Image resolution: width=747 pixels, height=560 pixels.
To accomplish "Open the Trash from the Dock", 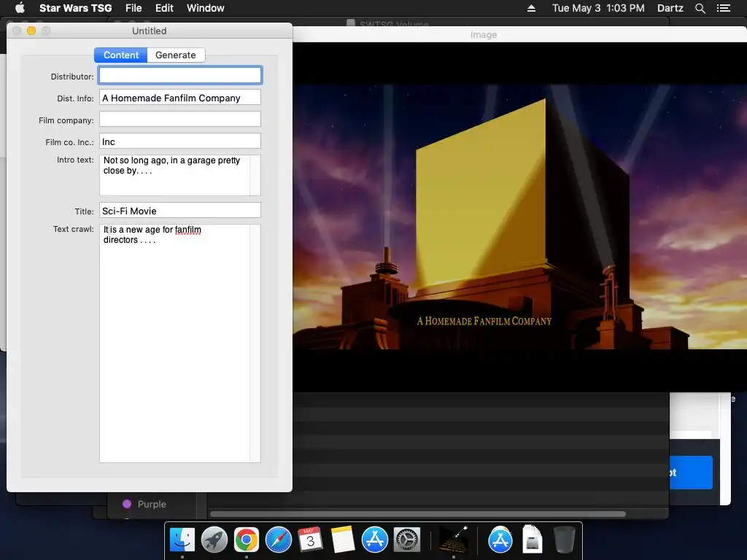I will click(x=564, y=540).
